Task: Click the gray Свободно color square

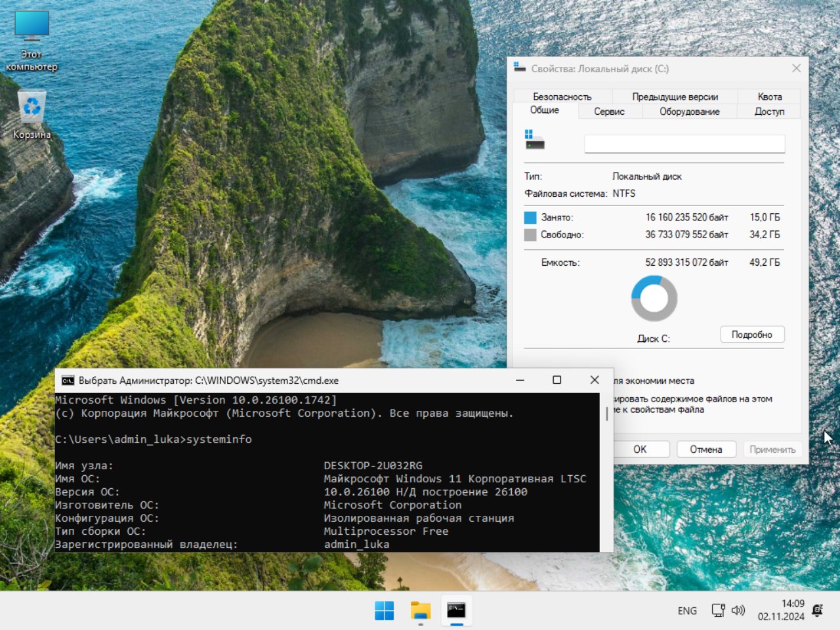Action: click(530, 234)
